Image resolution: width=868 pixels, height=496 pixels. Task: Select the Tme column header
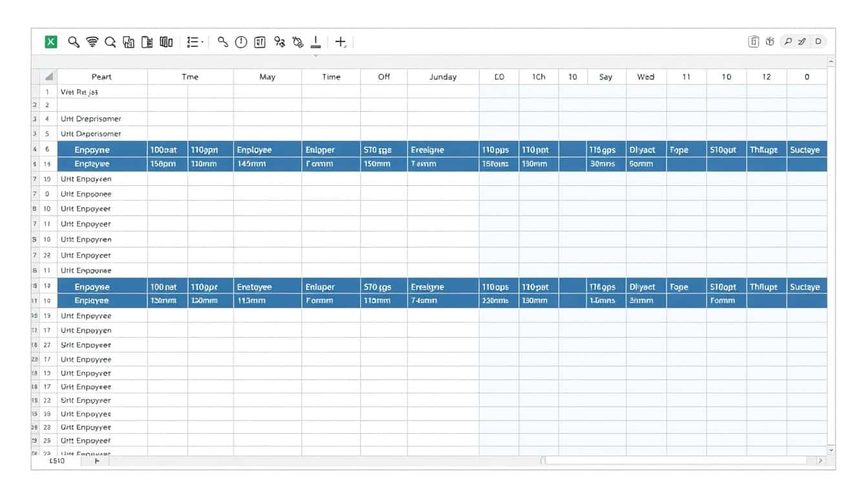(x=190, y=76)
